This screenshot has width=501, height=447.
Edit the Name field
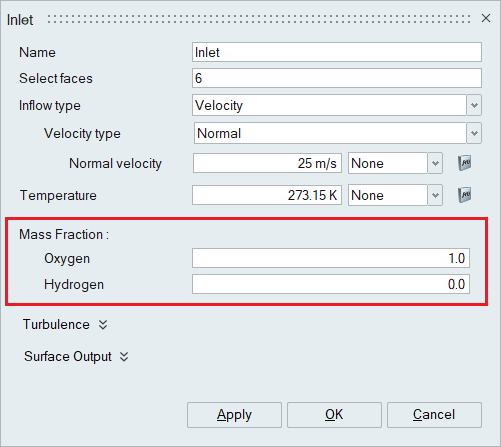pos(337,52)
